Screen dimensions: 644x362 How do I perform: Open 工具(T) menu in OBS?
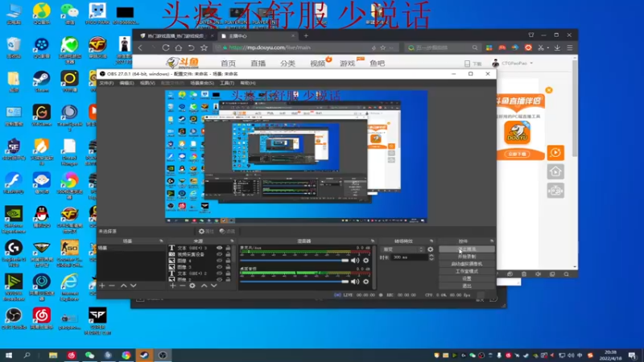[x=227, y=83]
